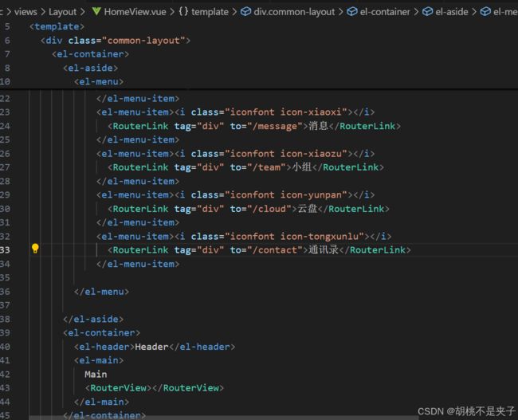Click the closing </el-aside> tag
The width and height of the screenshot is (518, 420).
tap(93, 320)
